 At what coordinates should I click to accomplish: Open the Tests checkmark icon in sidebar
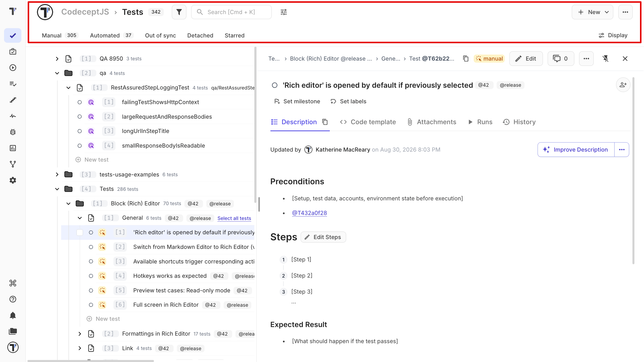(13, 35)
